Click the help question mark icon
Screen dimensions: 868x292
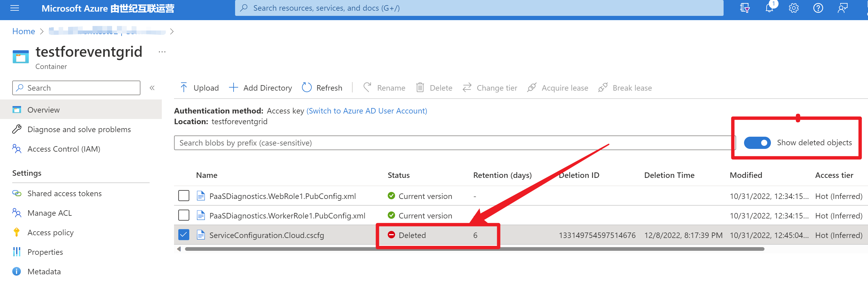click(818, 8)
